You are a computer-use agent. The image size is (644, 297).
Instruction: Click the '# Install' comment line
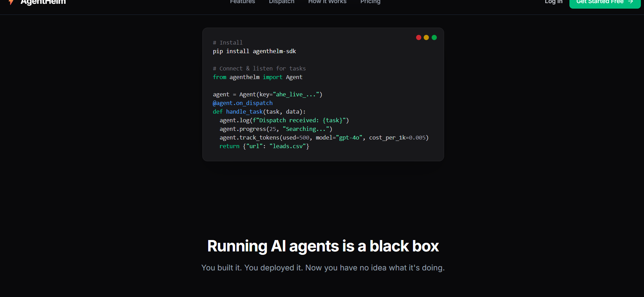point(228,42)
